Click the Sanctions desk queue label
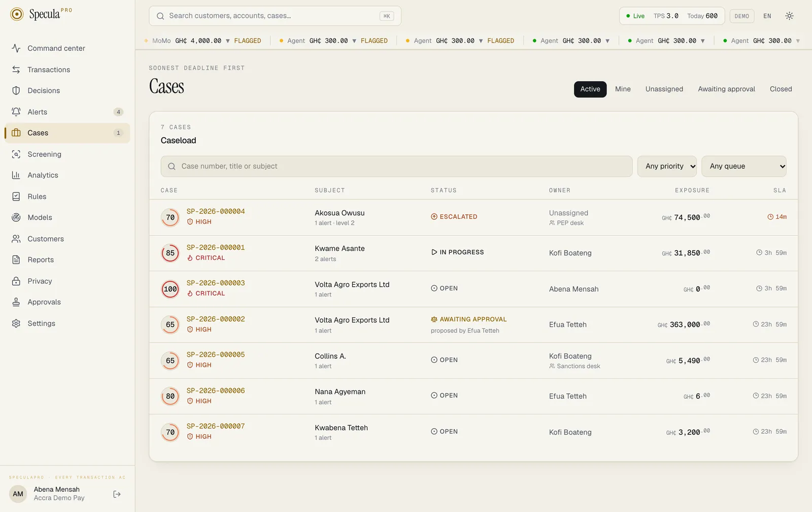 click(x=574, y=366)
